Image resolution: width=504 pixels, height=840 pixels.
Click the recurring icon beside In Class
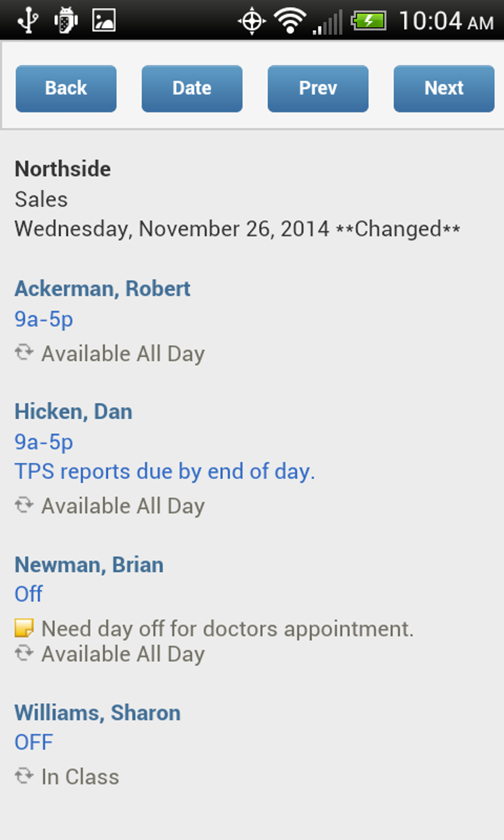(24, 776)
